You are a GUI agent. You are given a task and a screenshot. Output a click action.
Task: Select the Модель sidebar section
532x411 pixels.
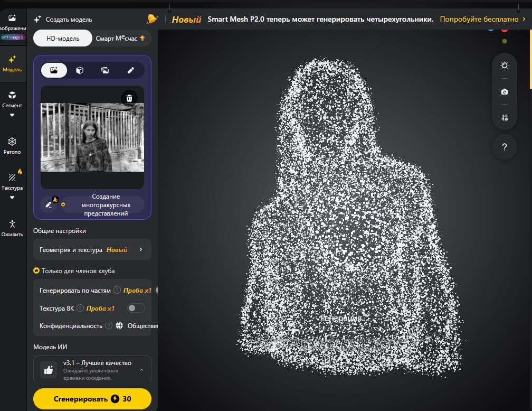coord(12,64)
